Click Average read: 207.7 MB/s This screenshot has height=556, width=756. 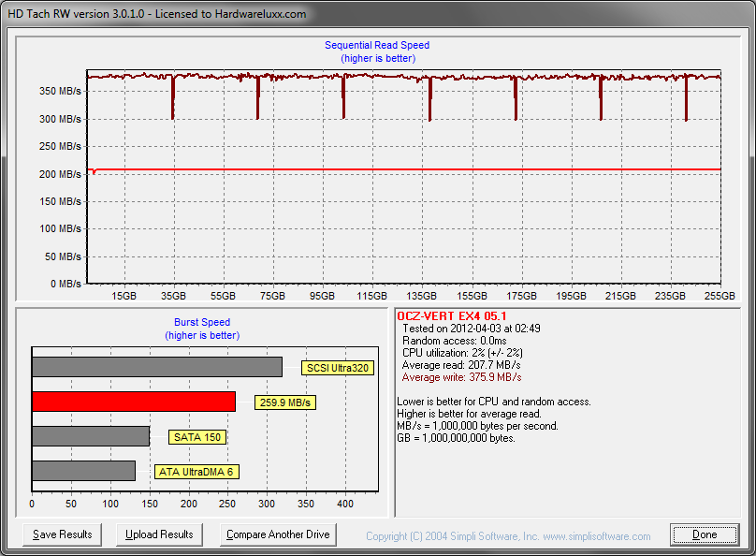[x=461, y=365]
